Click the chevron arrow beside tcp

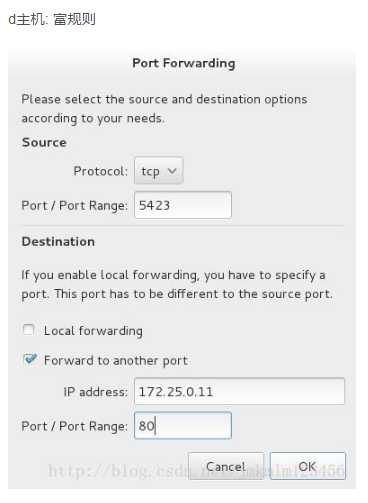[172, 171]
